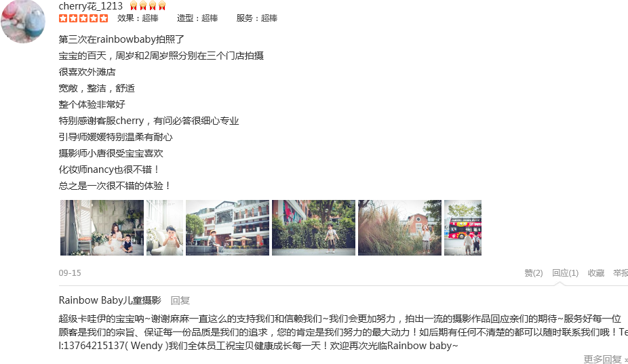Open the baby in white dress thumbnail

165,228
